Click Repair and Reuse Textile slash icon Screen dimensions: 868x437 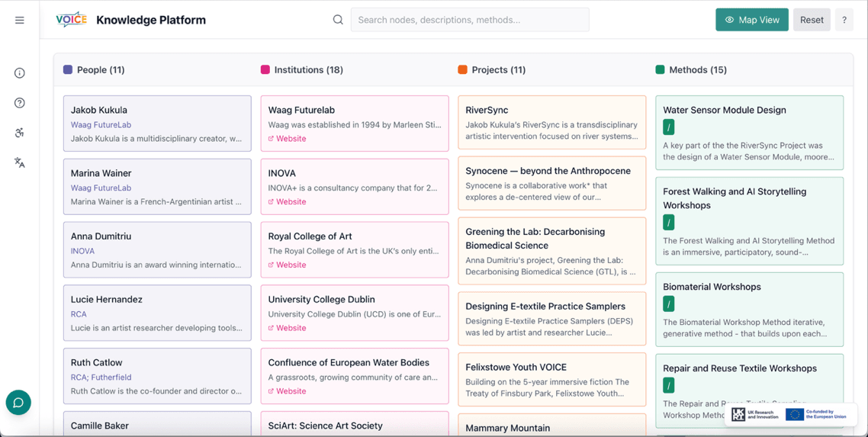[669, 386]
